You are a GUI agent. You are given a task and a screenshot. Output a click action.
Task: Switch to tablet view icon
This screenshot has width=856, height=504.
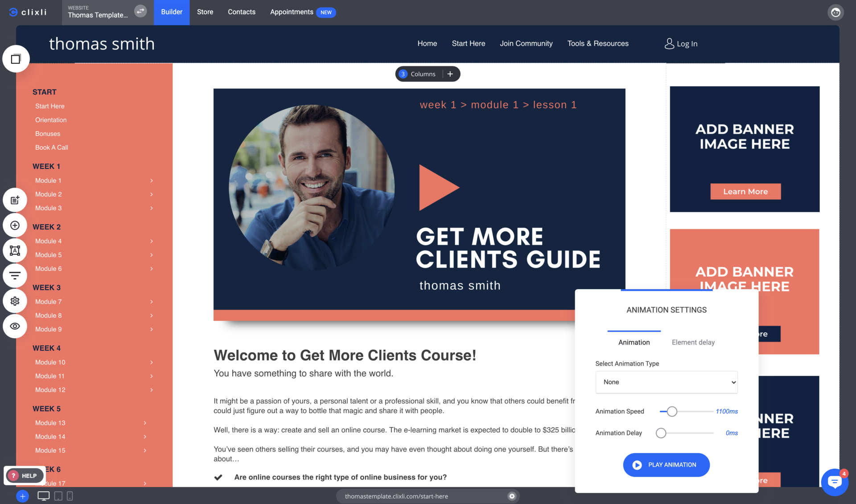[58, 496]
